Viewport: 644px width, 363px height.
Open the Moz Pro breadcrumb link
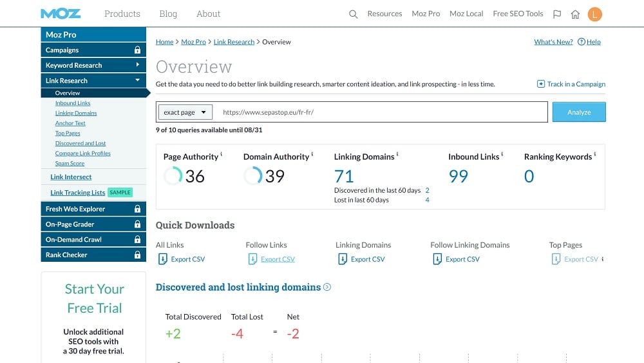[193, 41]
